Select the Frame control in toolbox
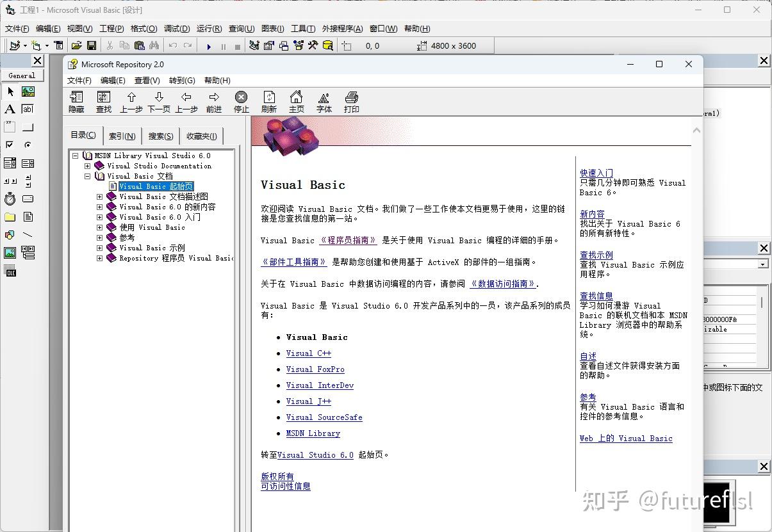This screenshot has width=772, height=532. point(10,127)
